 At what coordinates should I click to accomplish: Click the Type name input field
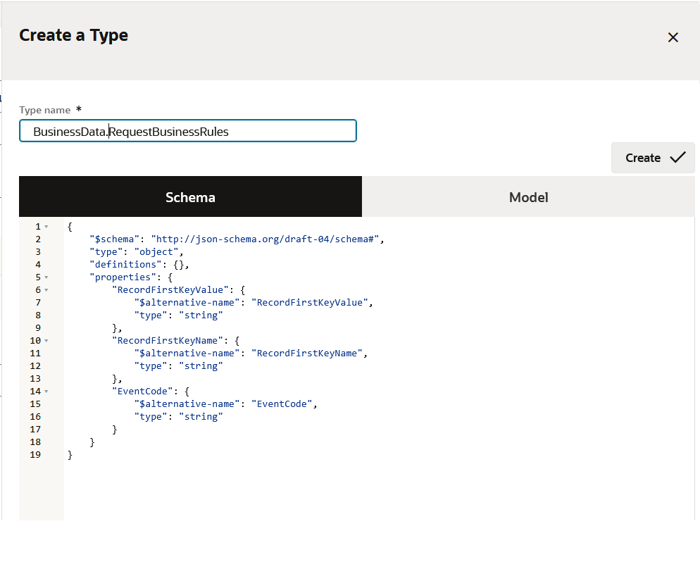coord(188,131)
